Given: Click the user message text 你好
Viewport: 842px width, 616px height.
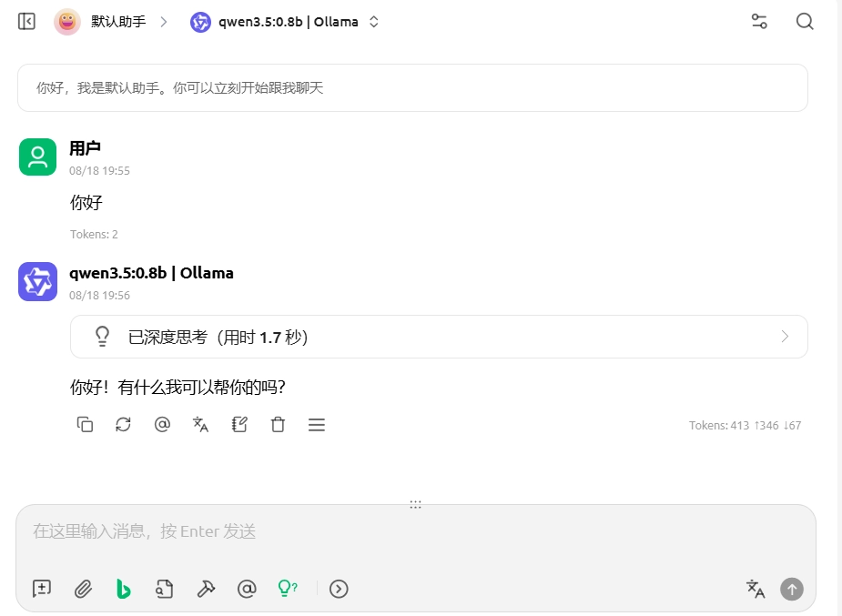Looking at the screenshot, I should (86, 203).
